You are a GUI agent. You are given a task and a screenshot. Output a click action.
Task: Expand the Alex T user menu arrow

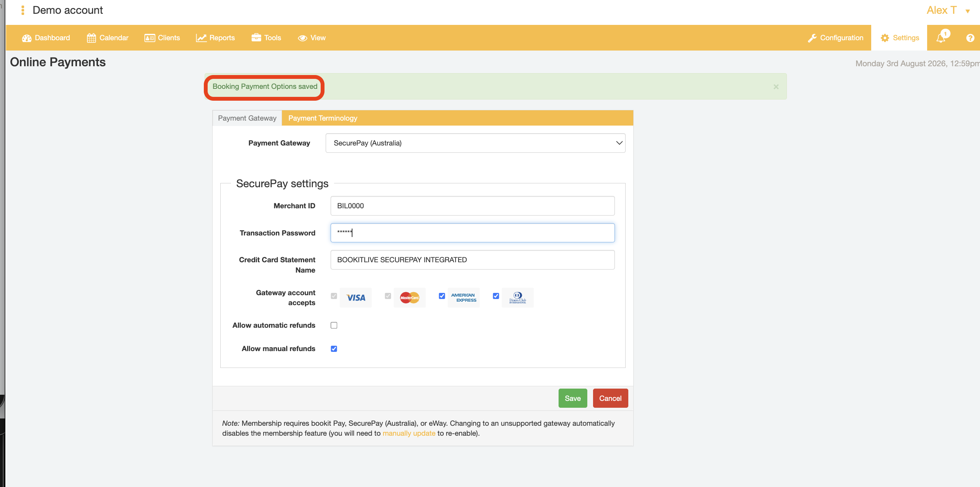coord(968,11)
